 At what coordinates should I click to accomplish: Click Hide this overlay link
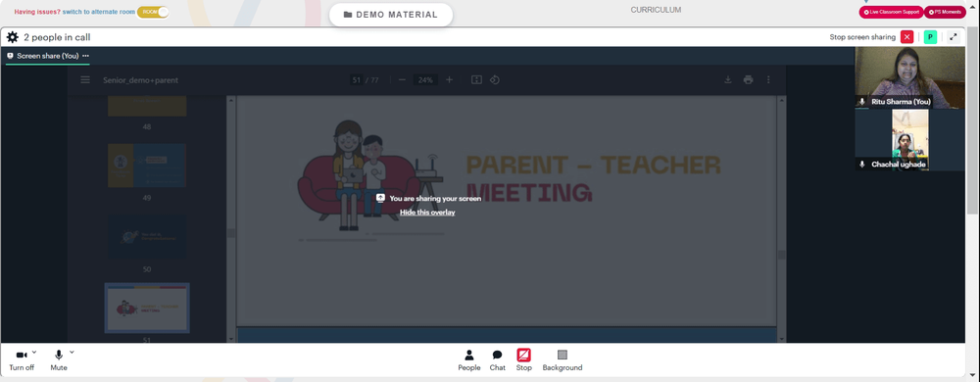(x=427, y=213)
